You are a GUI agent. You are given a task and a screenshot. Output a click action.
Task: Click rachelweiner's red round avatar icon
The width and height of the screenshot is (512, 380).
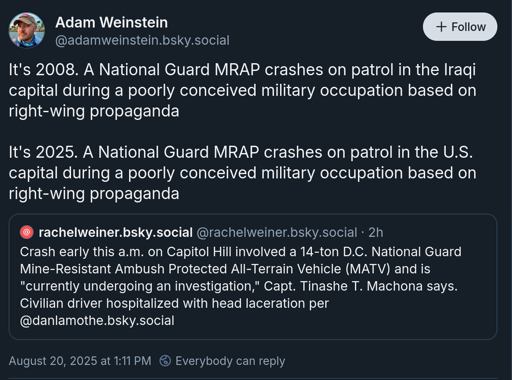tap(27, 232)
